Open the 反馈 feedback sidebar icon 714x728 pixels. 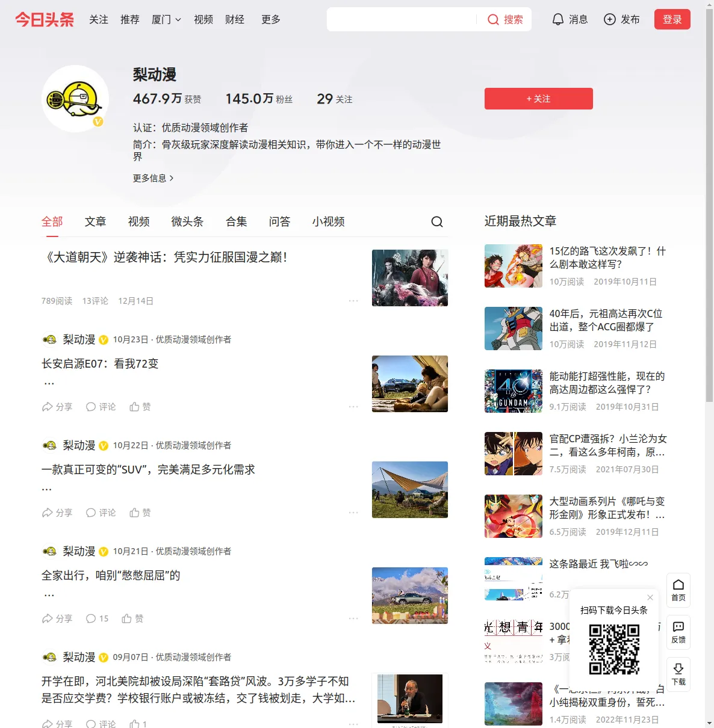point(678,632)
